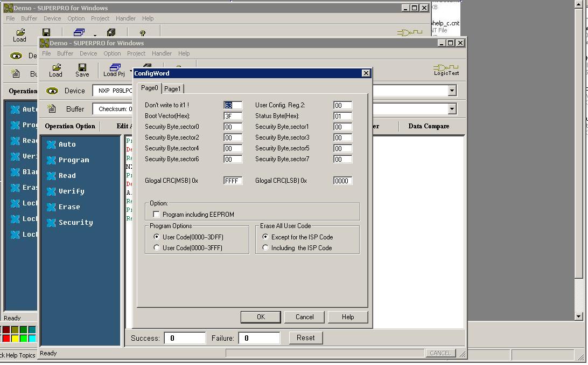Expand the Buffer dropdown list
The height and width of the screenshot is (365, 588).
click(452, 109)
